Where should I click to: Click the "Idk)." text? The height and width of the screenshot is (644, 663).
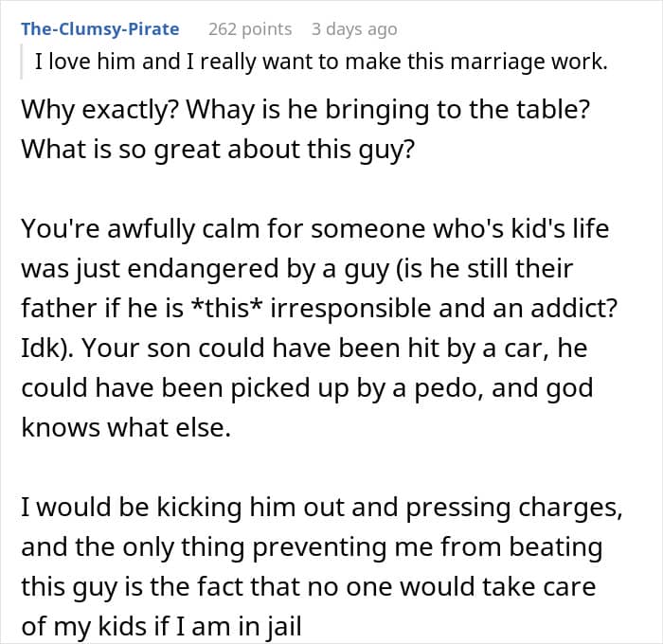[x=46, y=349]
